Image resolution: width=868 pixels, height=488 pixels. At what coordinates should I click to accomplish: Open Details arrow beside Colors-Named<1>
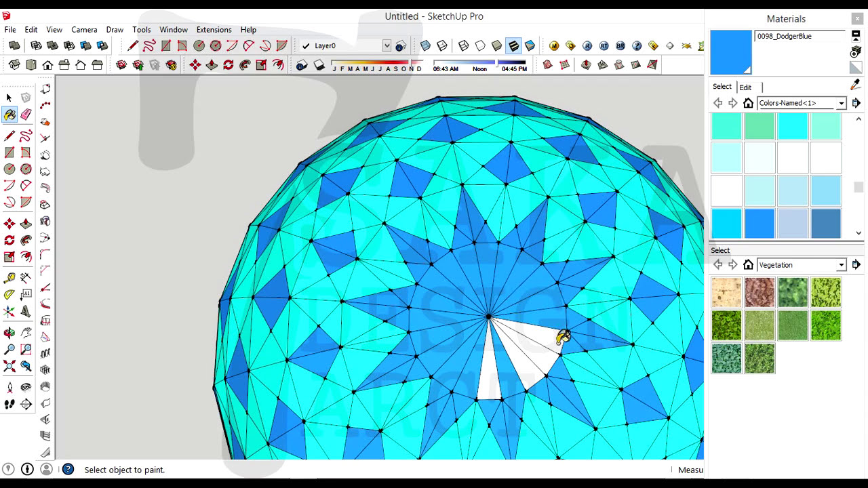pyautogui.click(x=856, y=103)
